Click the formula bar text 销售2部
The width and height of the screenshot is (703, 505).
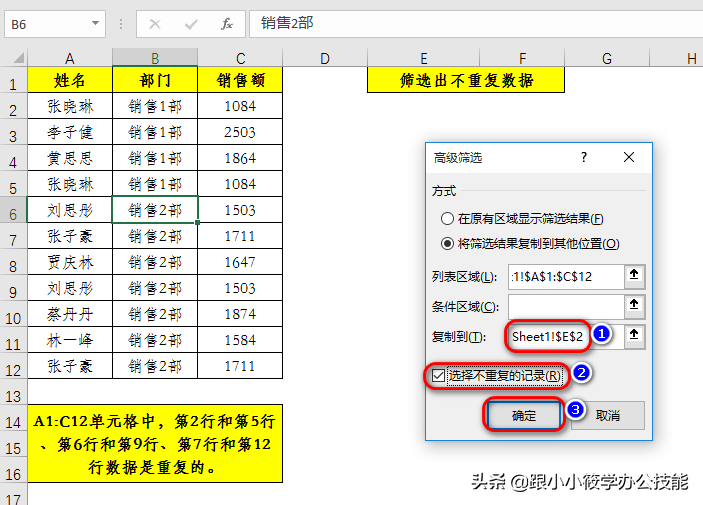[287, 23]
